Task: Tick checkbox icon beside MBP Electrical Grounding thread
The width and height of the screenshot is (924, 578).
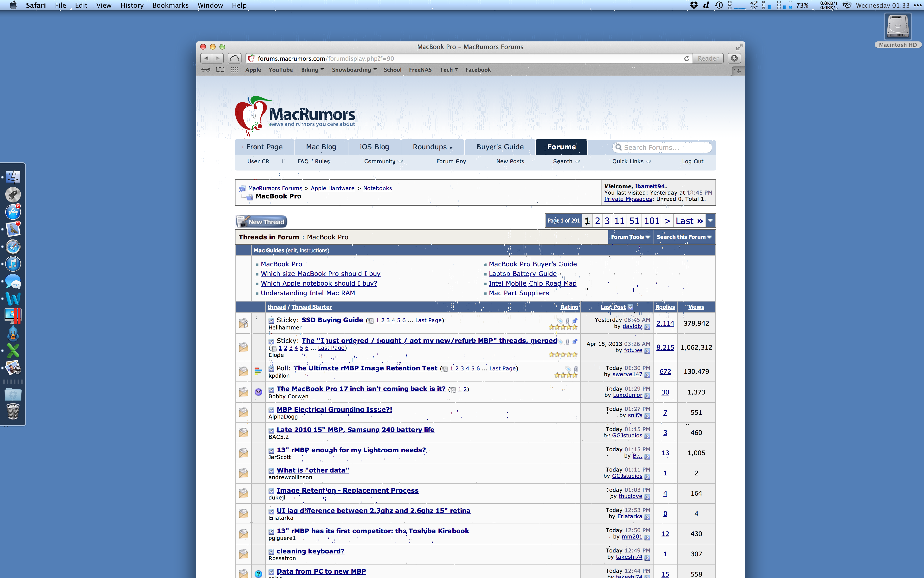Action: click(271, 410)
